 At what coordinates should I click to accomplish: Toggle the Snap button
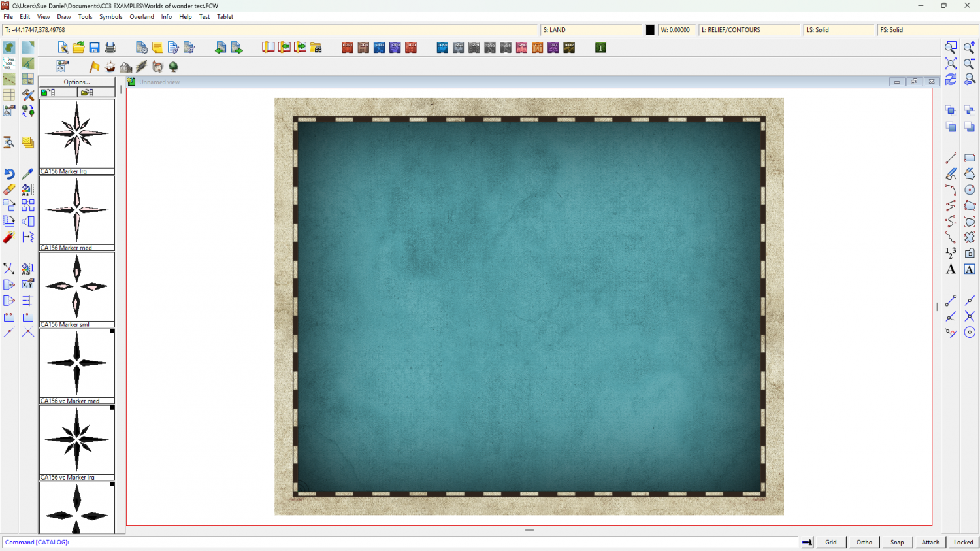(x=897, y=542)
